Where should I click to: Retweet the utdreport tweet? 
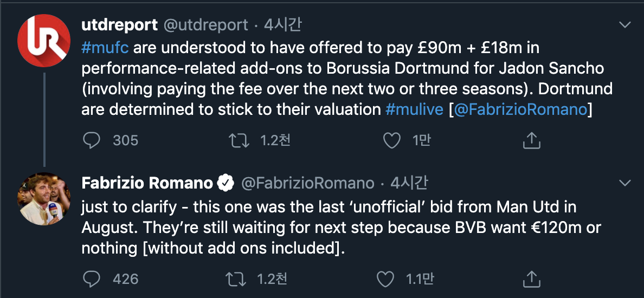pyautogui.click(x=238, y=141)
